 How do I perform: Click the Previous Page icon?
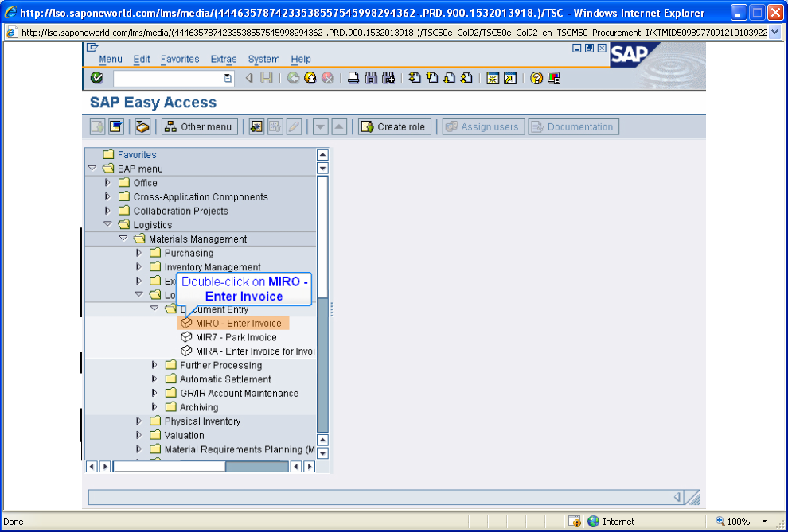click(432, 78)
